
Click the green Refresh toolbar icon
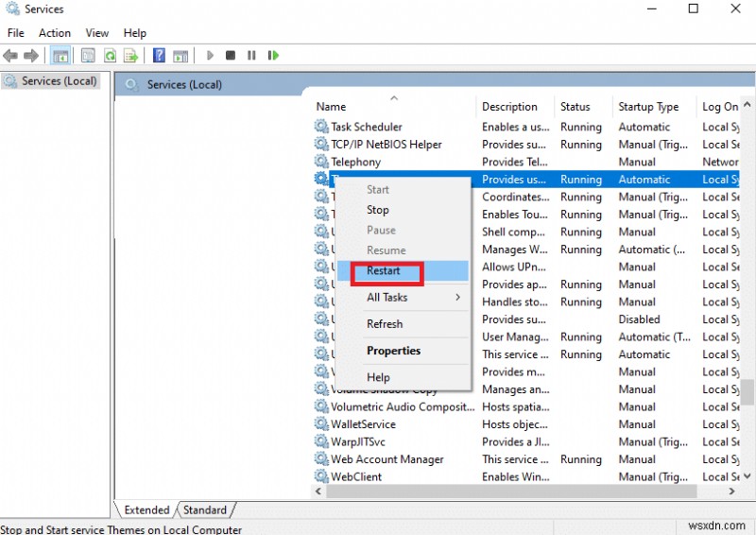pyautogui.click(x=111, y=56)
